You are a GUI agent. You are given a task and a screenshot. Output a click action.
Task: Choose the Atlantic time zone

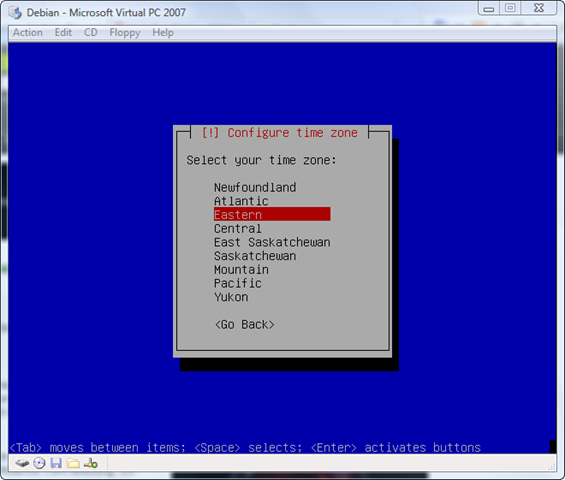[241, 201]
